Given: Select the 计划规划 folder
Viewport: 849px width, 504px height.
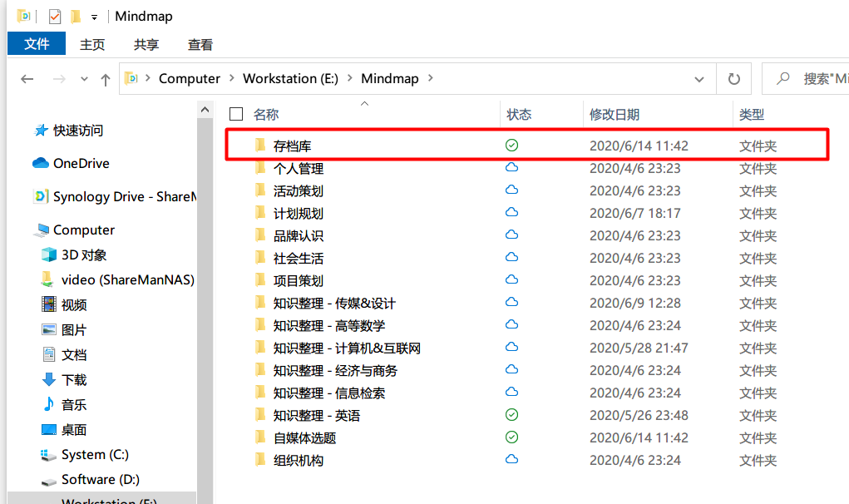Looking at the screenshot, I should click(x=299, y=214).
